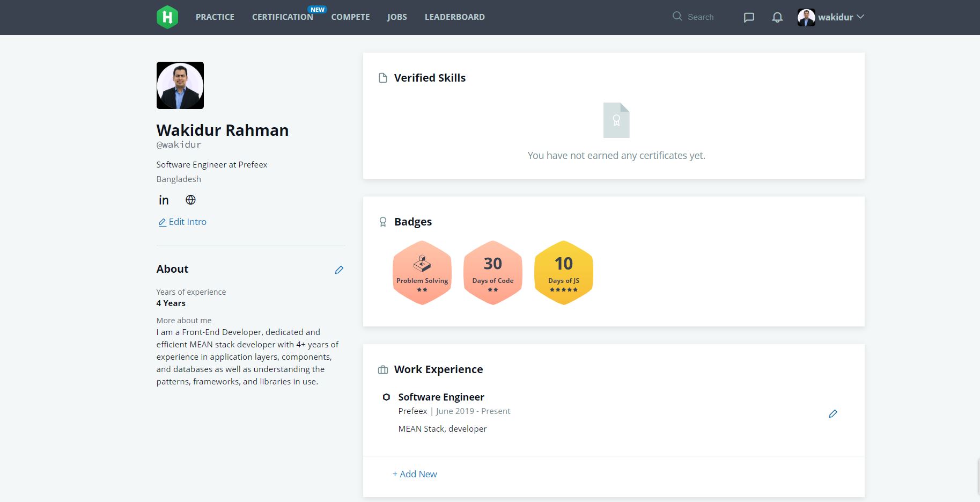
Task: Edit the About section pencil icon
Action: pyautogui.click(x=339, y=270)
